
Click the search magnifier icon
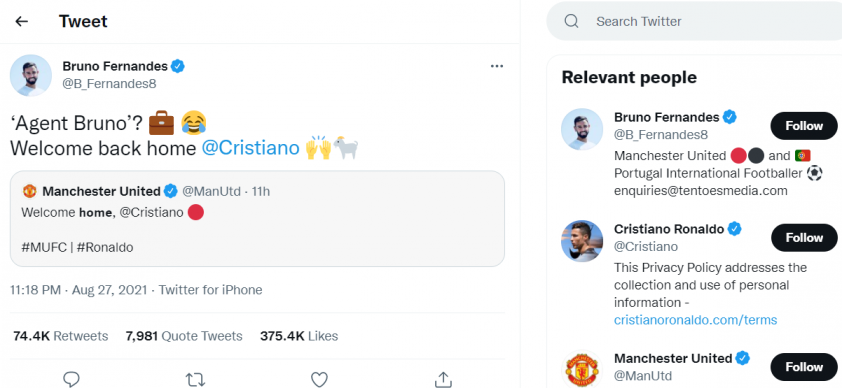571,21
